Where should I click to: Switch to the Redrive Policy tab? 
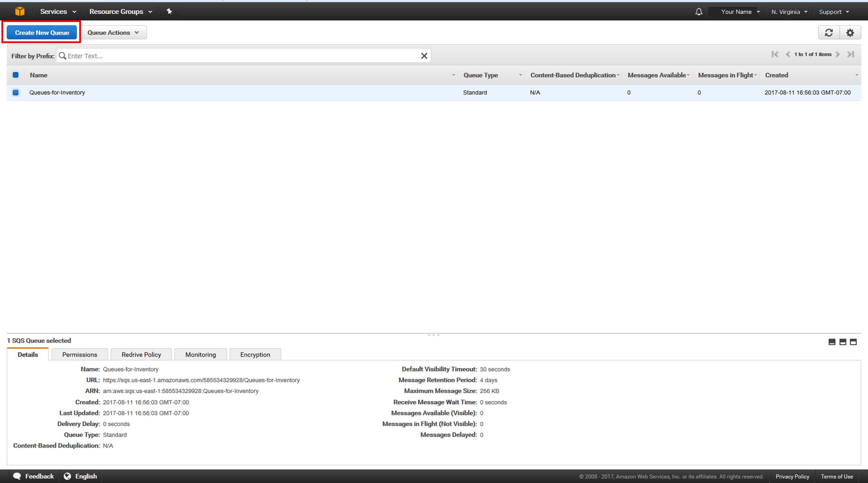tap(141, 354)
